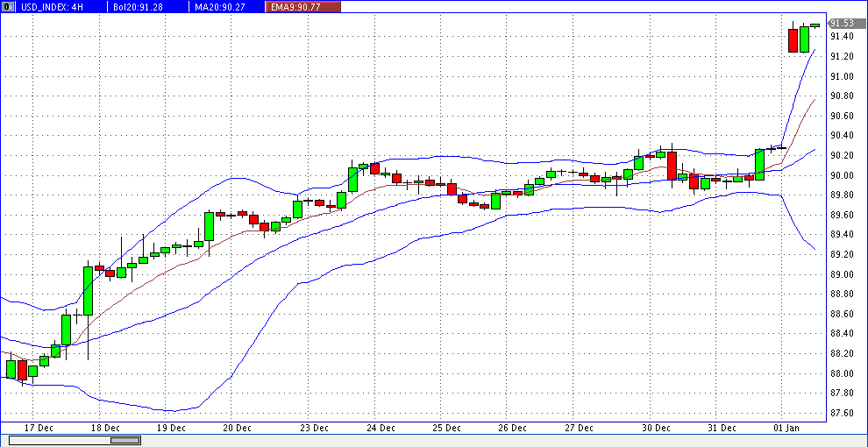868x447 pixels.
Task: Click the 01 Jan date label
Action: [786, 428]
